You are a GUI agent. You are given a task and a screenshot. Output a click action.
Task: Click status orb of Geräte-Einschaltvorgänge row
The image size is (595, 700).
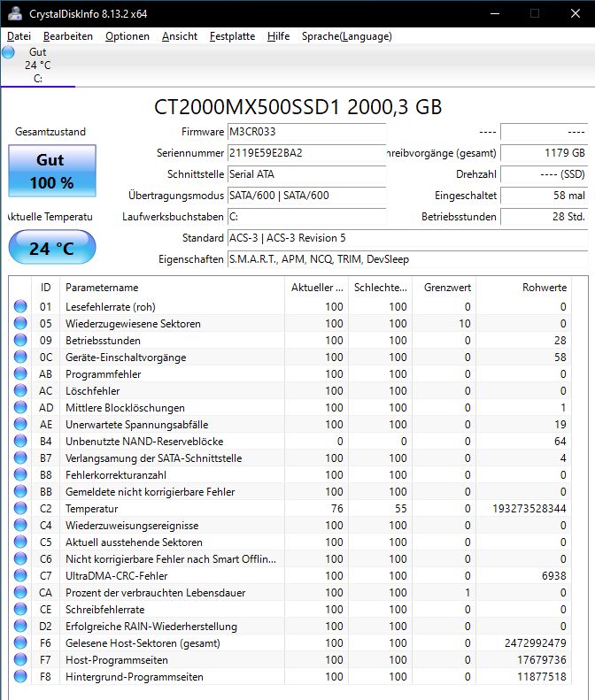20,357
